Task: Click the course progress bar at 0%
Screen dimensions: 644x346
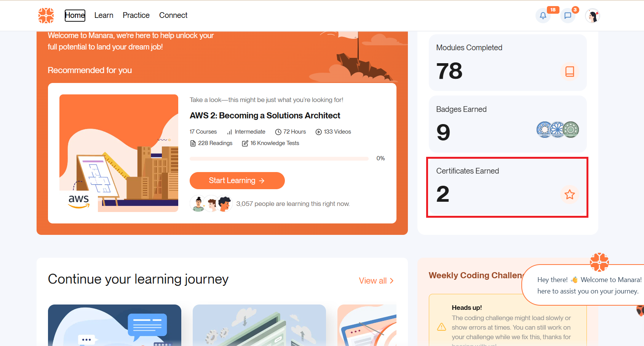Action: point(279,158)
